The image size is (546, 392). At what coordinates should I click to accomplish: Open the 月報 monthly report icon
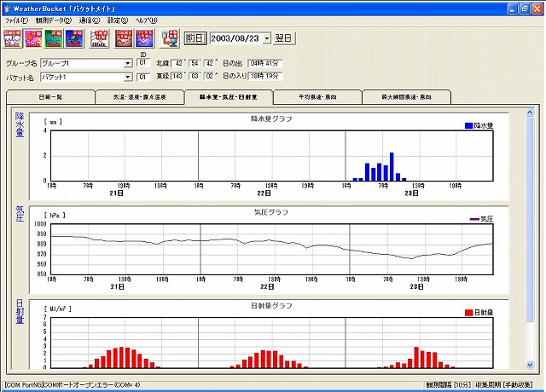pyautogui.click(x=54, y=38)
